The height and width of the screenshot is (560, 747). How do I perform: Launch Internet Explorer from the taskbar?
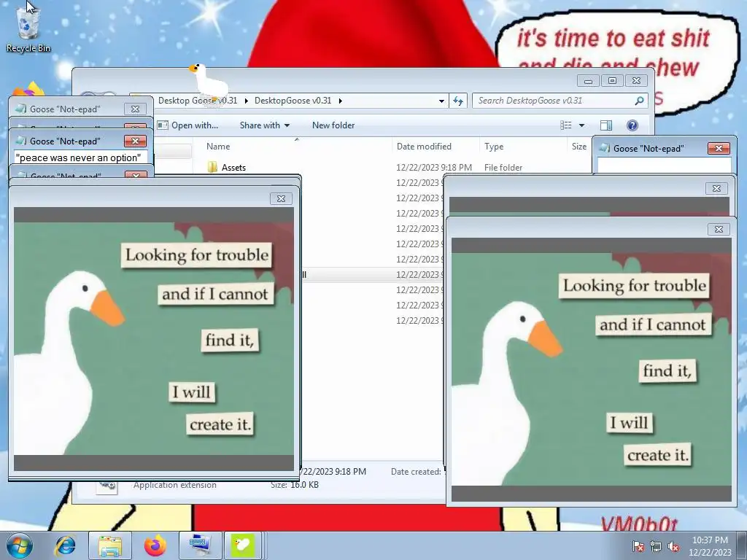65,545
